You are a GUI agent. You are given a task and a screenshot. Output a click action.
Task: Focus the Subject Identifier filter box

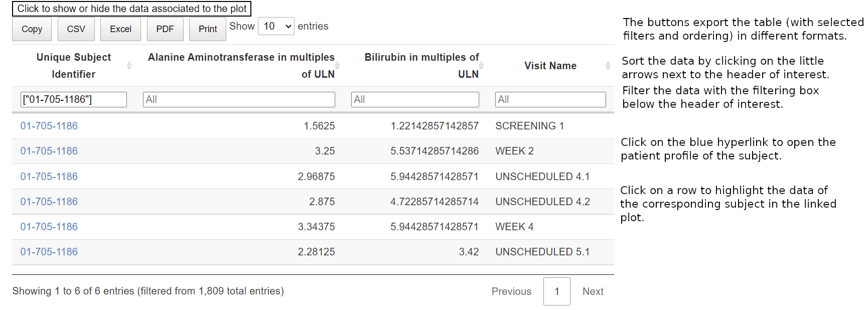(x=74, y=99)
